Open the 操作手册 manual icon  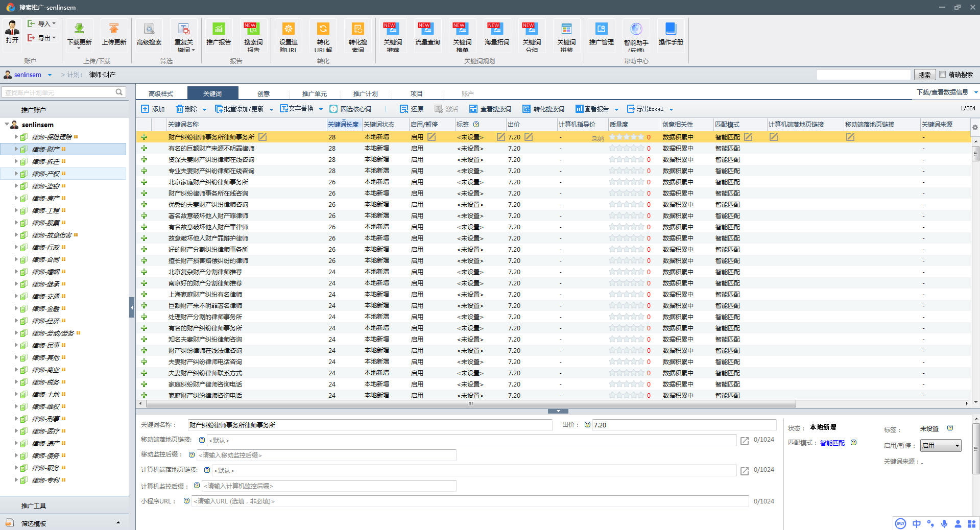pos(671,29)
